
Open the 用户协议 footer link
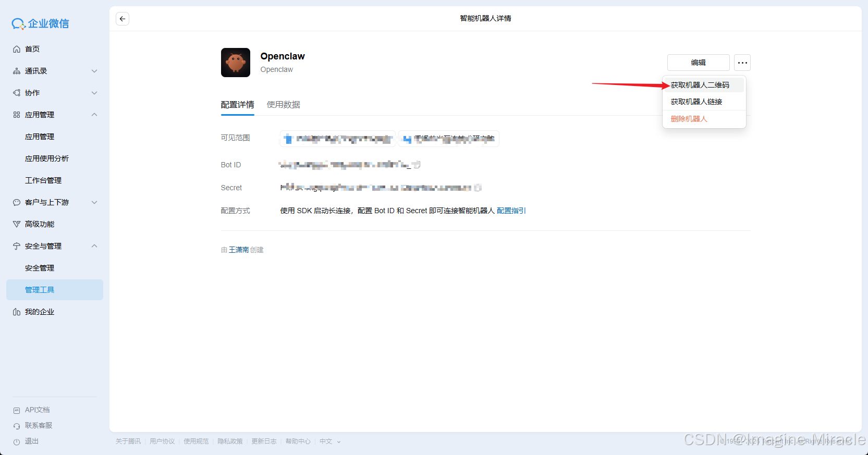click(162, 441)
